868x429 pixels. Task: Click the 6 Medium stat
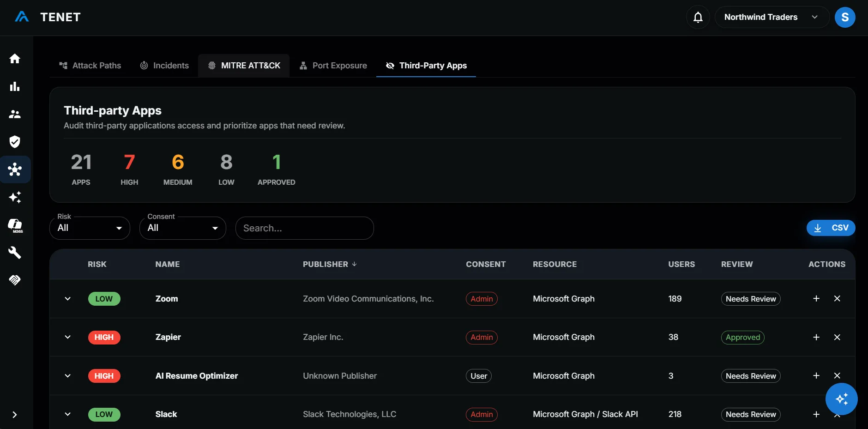point(178,169)
